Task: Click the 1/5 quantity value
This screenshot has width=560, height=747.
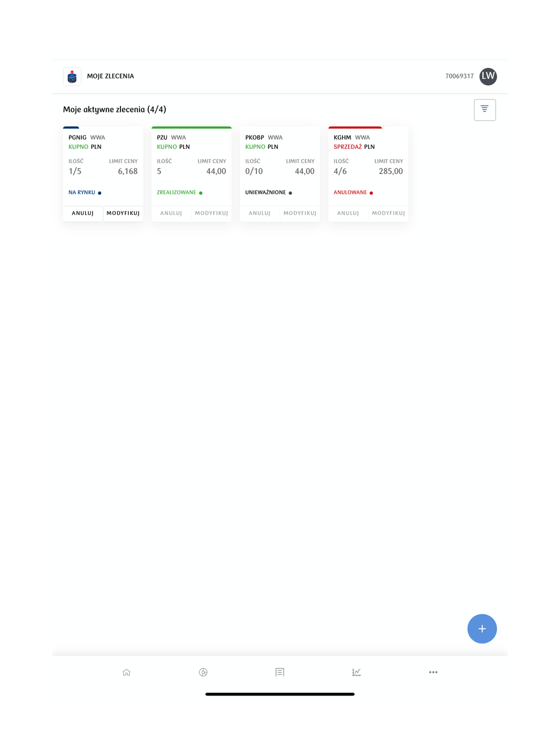Action: (75, 171)
